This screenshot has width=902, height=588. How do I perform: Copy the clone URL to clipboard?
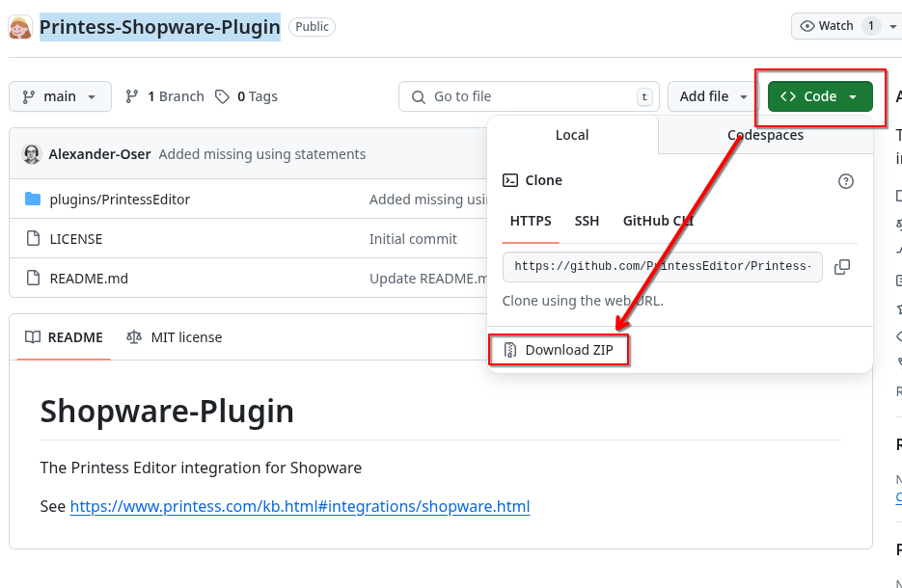point(842,267)
